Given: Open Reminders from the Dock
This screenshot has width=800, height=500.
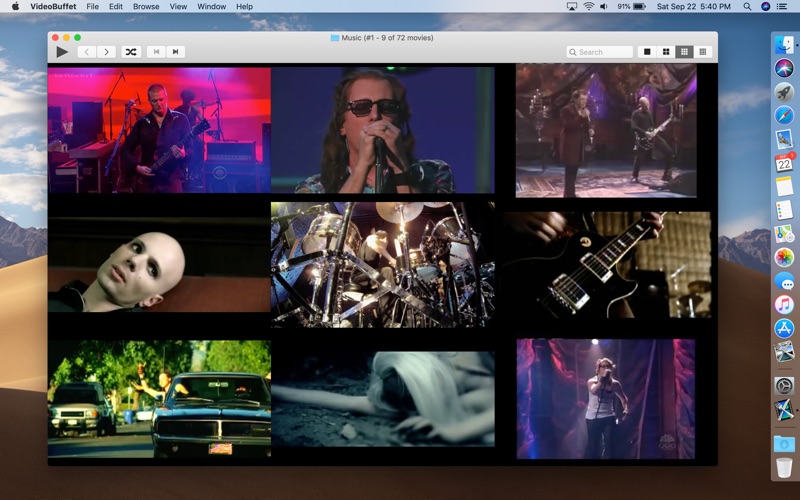Looking at the screenshot, I should point(784,210).
